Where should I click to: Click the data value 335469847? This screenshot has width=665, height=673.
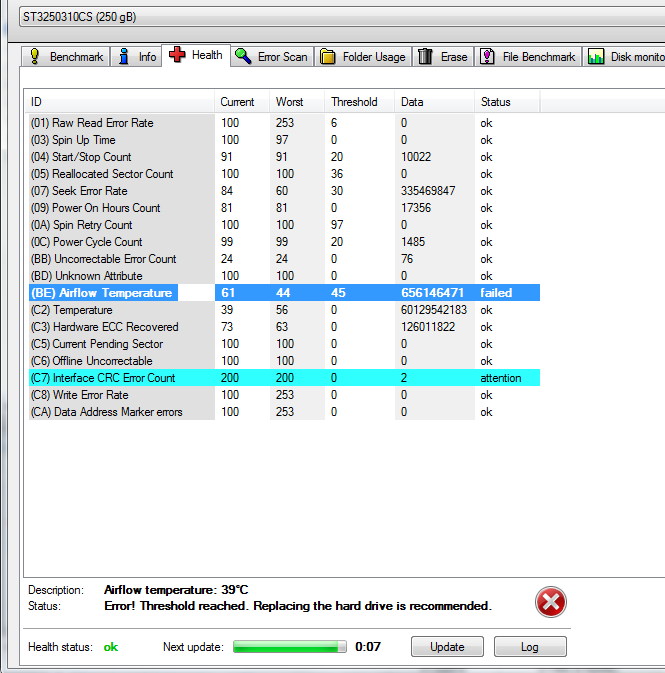pyautogui.click(x=428, y=191)
